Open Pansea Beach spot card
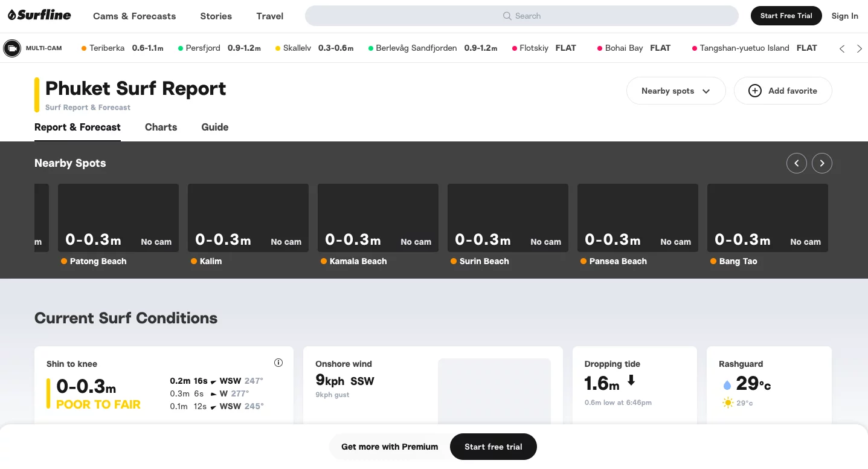The height and width of the screenshot is (469, 868). 638,225
